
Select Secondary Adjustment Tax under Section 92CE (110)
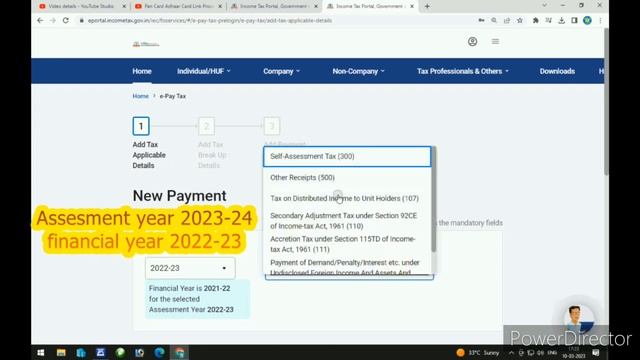click(x=347, y=221)
